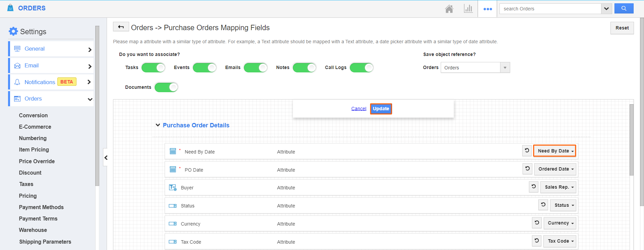
Task: Click the Update button
Action: click(x=381, y=109)
